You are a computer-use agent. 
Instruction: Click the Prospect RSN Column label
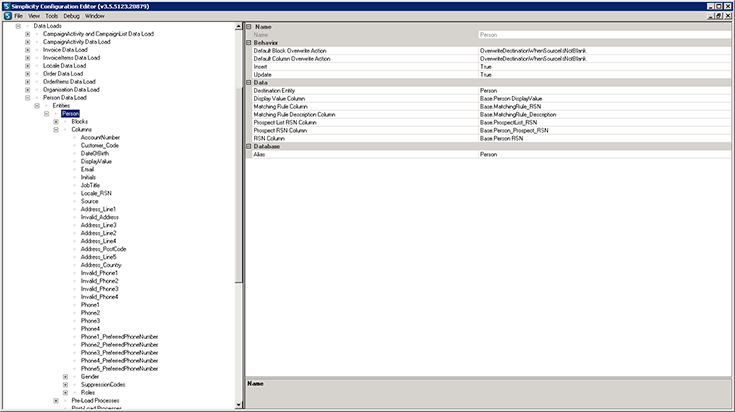coord(280,130)
